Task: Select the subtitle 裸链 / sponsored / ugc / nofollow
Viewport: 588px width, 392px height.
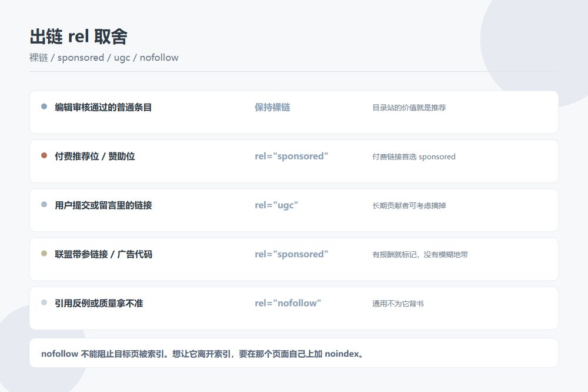Action: click(104, 58)
